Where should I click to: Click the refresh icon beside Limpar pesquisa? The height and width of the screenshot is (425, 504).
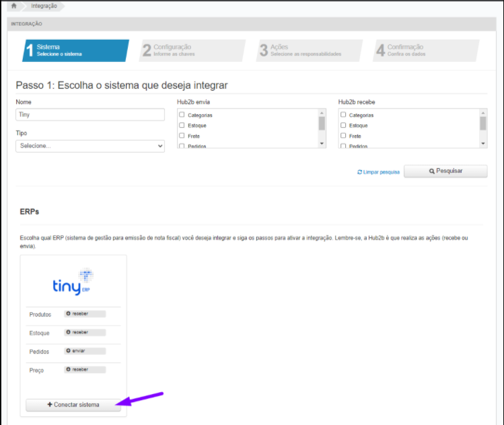coord(360,172)
